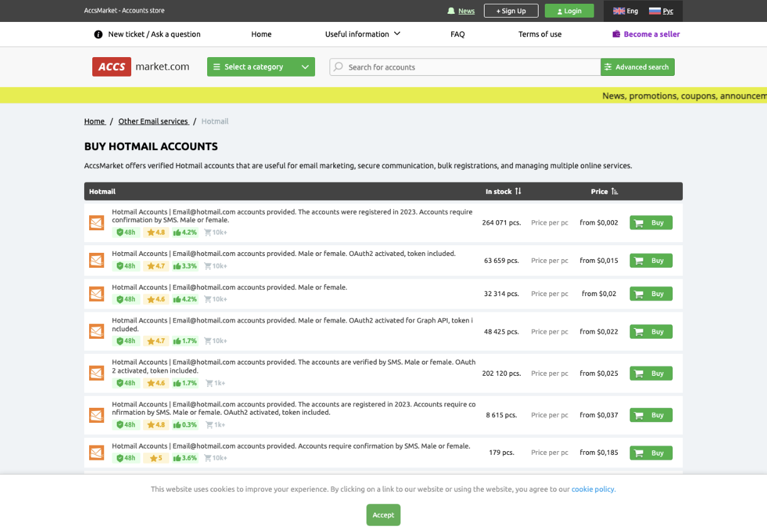Buy the accounts from $0,015

pyautogui.click(x=651, y=260)
